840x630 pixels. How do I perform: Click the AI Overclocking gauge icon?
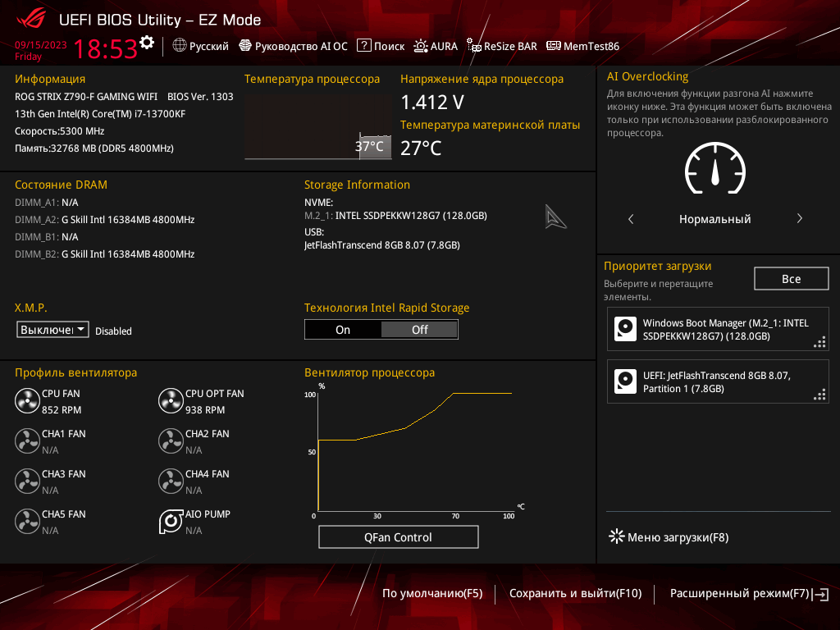coord(715,168)
